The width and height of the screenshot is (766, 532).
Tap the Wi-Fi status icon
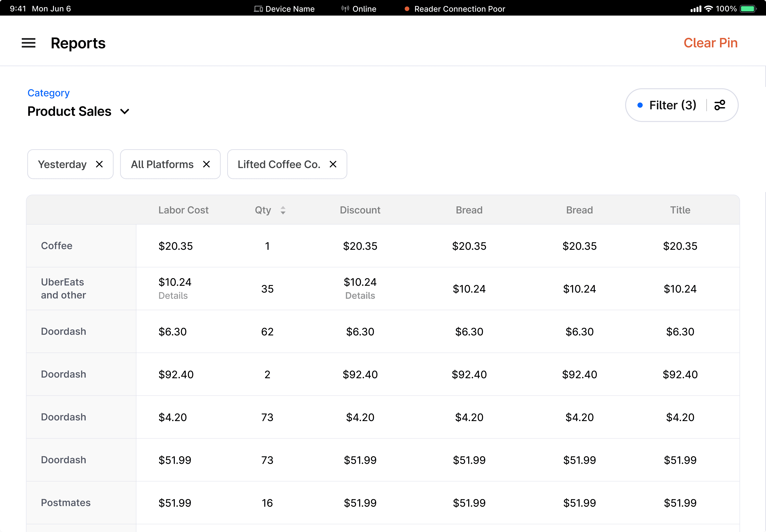(708, 9)
